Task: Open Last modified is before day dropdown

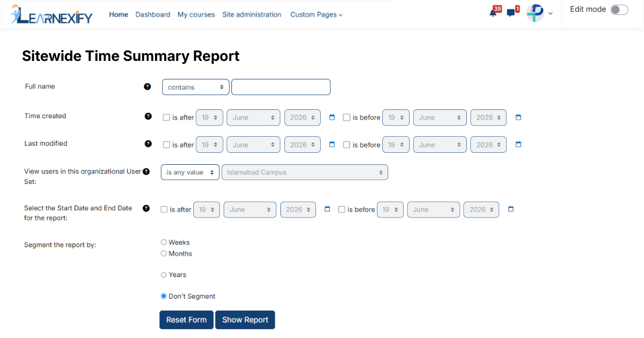Action: pyautogui.click(x=396, y=145)
